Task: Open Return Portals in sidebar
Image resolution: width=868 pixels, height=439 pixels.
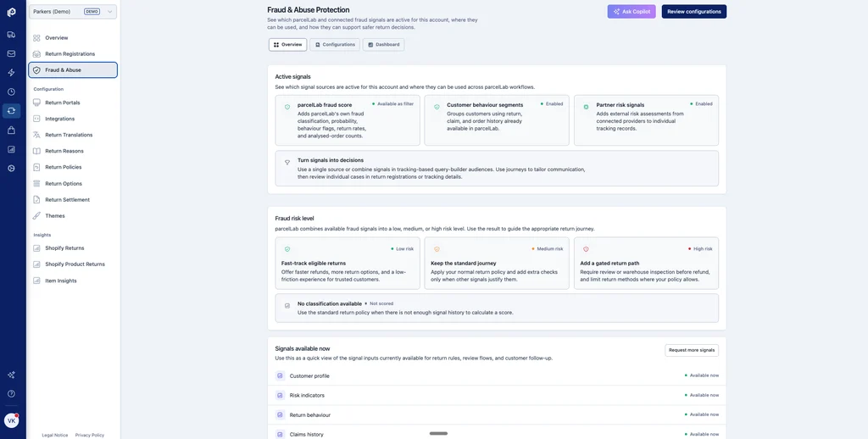Action: pyautogui.click(x=73, y=103)
